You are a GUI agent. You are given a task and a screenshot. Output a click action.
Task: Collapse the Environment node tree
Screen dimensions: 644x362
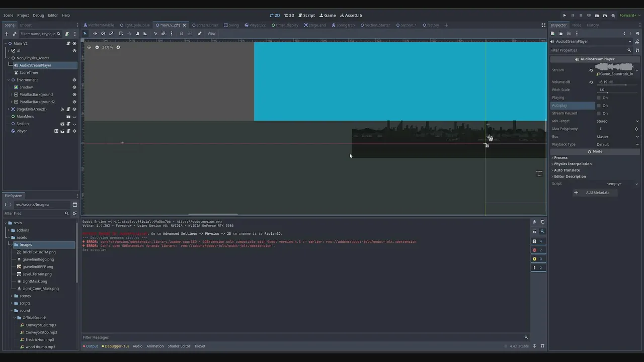click(9, 80)
